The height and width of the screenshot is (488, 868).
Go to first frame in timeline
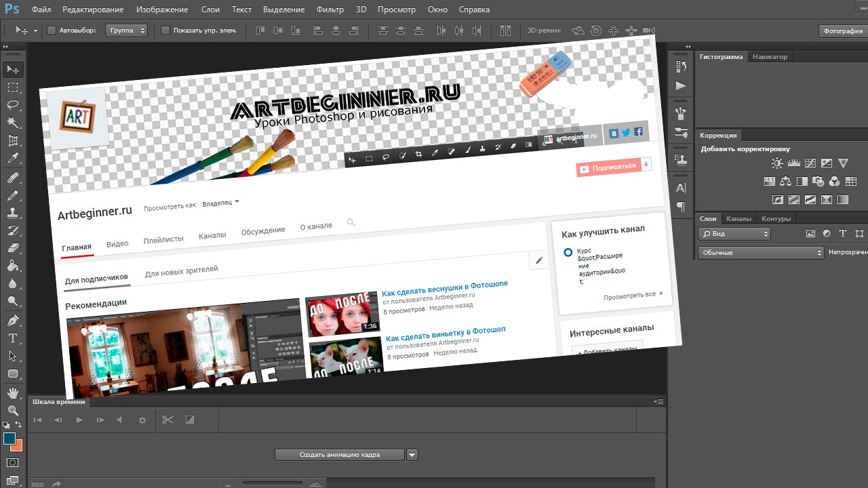pos(38,420)
